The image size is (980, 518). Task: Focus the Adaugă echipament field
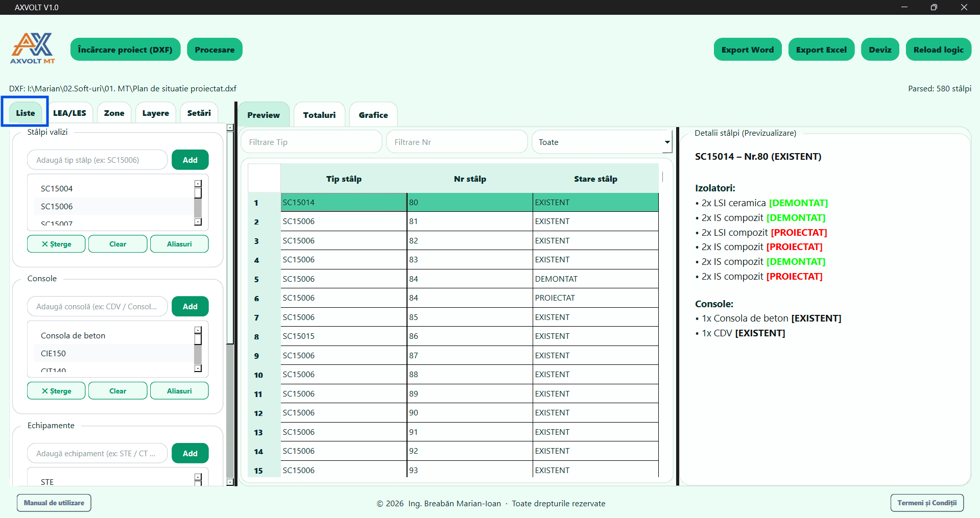97,453
